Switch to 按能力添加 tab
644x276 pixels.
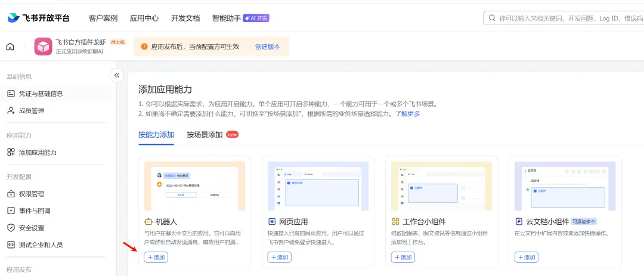[x=156, y=135]
